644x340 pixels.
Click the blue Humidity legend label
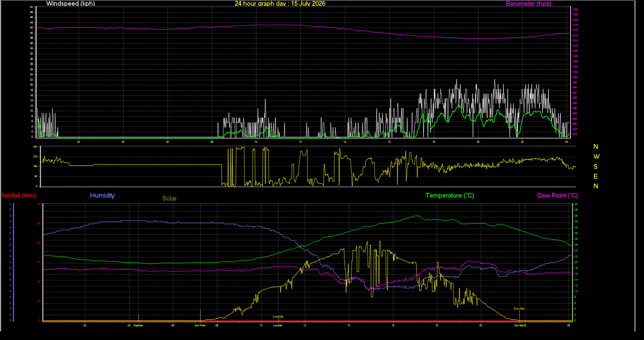tap(102, 196)
